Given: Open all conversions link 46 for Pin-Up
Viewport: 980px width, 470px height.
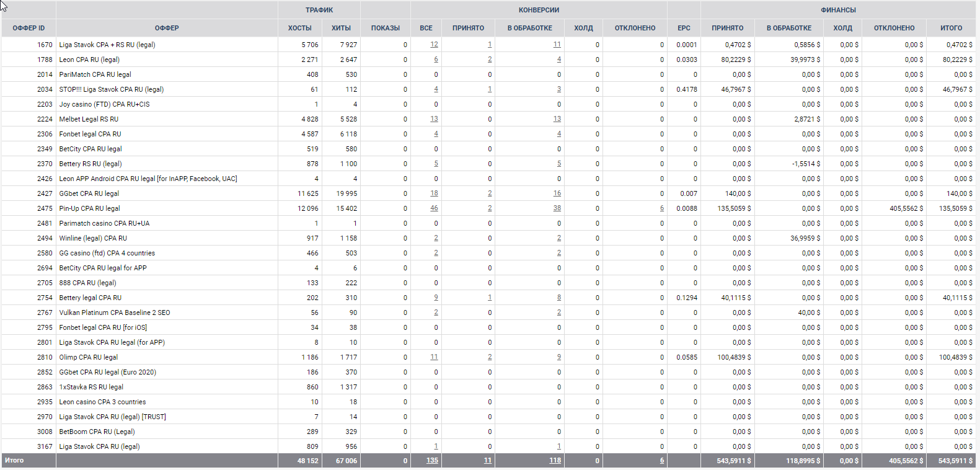Looking at the screenshot, I should (434, 208).
